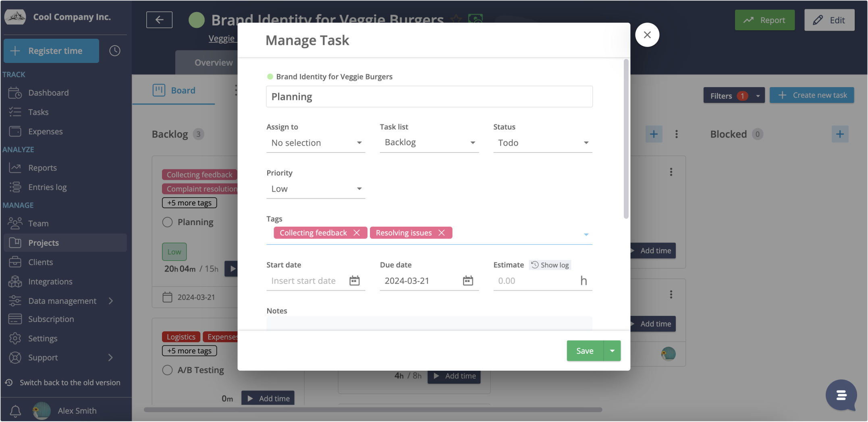The width and height of the screenshot is (868, 422).
Task: Remove the Resolving issues tag
Action: pos(442,233)
